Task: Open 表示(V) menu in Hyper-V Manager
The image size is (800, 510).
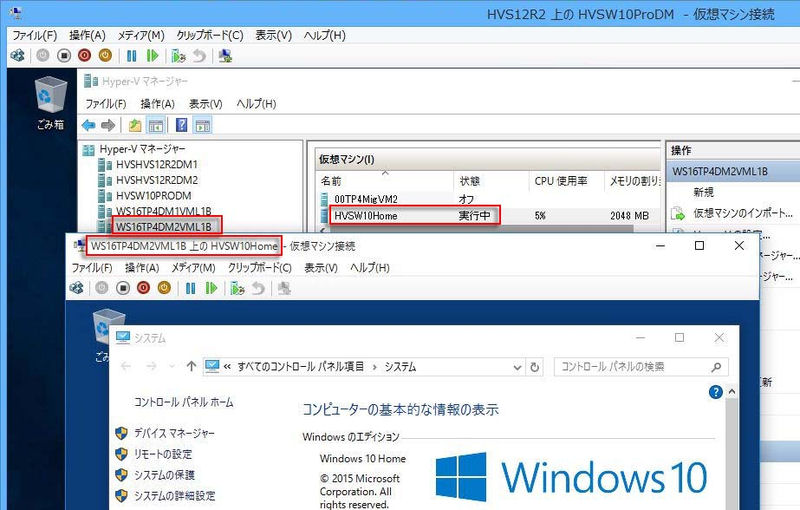Action: tap(206, 104)
